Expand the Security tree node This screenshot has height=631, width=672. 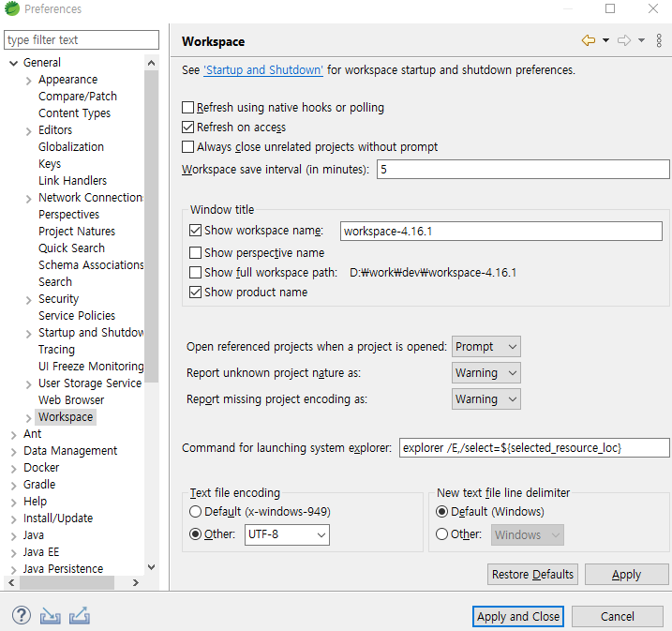click(29, 300)
